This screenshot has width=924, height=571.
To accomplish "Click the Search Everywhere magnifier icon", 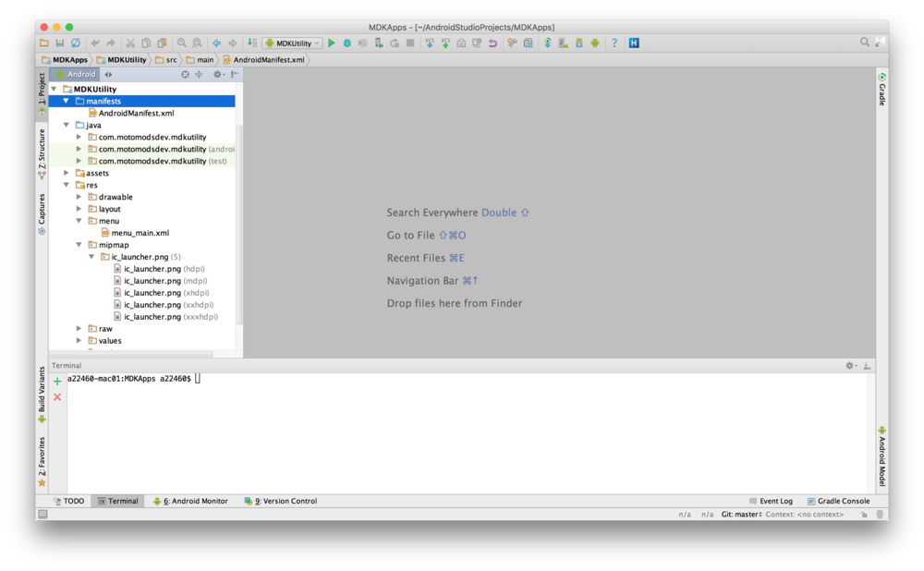I will coord(865,43).
